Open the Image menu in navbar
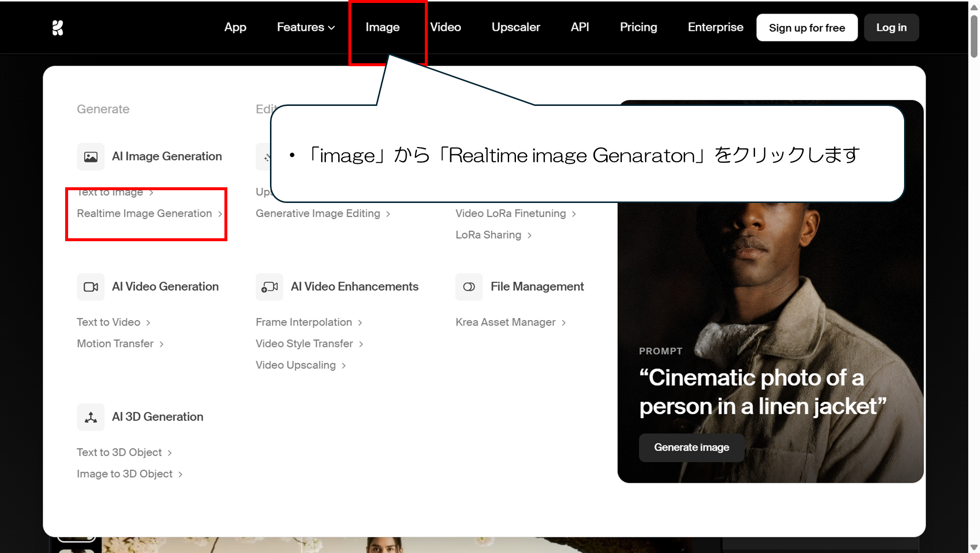980x553 pixels. pyautogui.click(x=382, y=27)
